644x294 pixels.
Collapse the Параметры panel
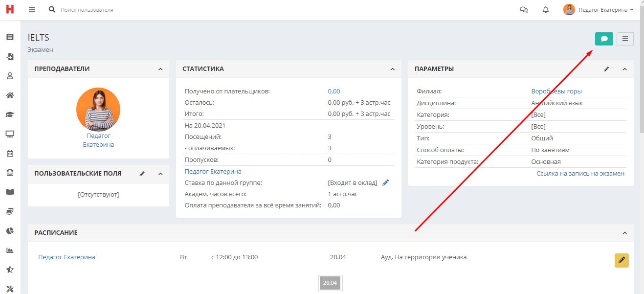pos(624,69)
